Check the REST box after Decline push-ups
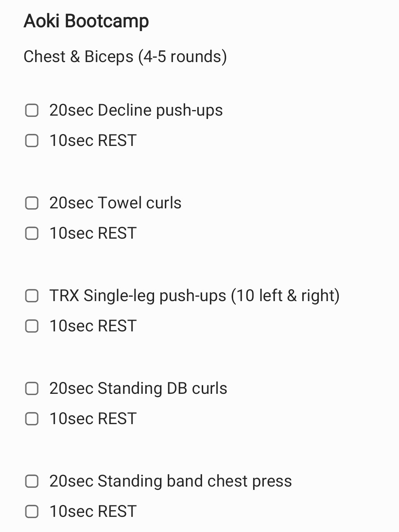Screen dimensions: 399x532 pos(32,140)
